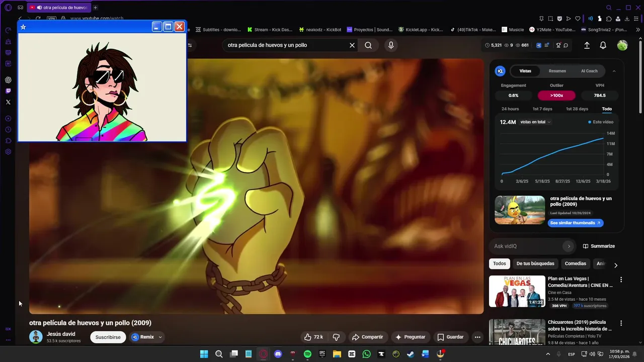The width and height of the screenshot is (644, 362).
Task: Switch to the Vistas tab
Action: pos(525,71)
